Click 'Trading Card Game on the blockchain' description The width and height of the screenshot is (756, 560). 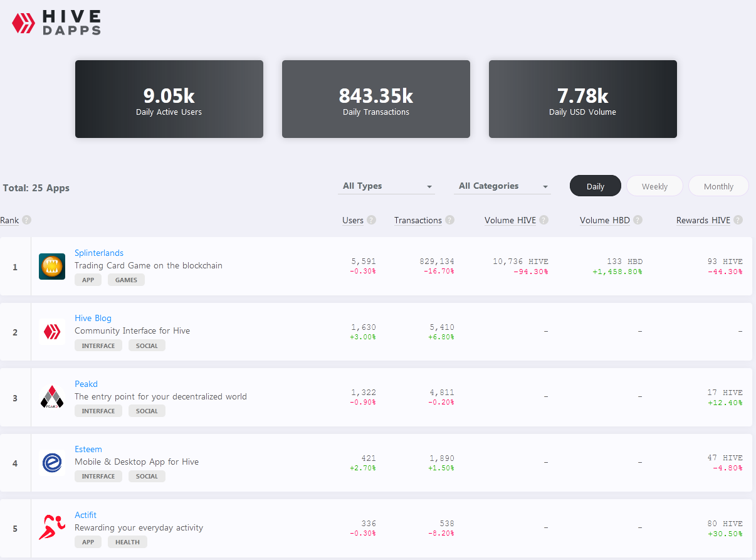point(149,265)
